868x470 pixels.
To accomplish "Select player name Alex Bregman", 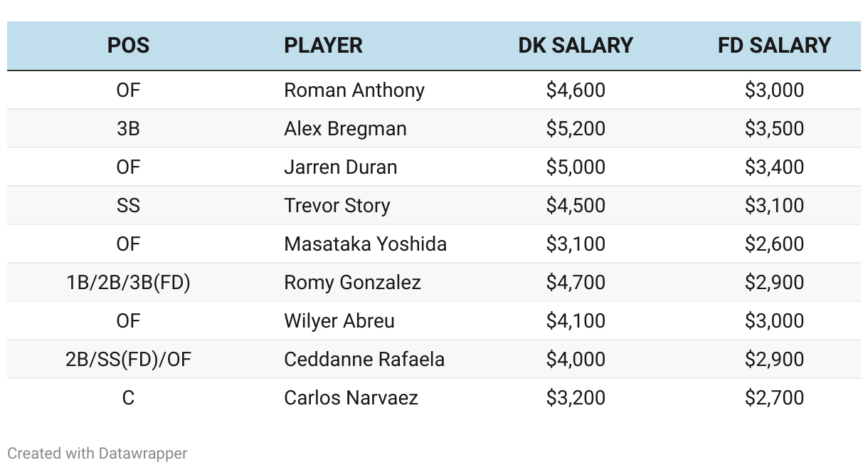I will [345, 129].
